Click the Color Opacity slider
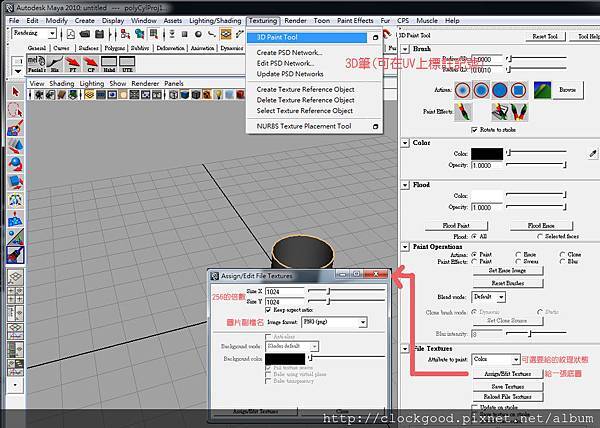The image size is (600, 428). 536,165
